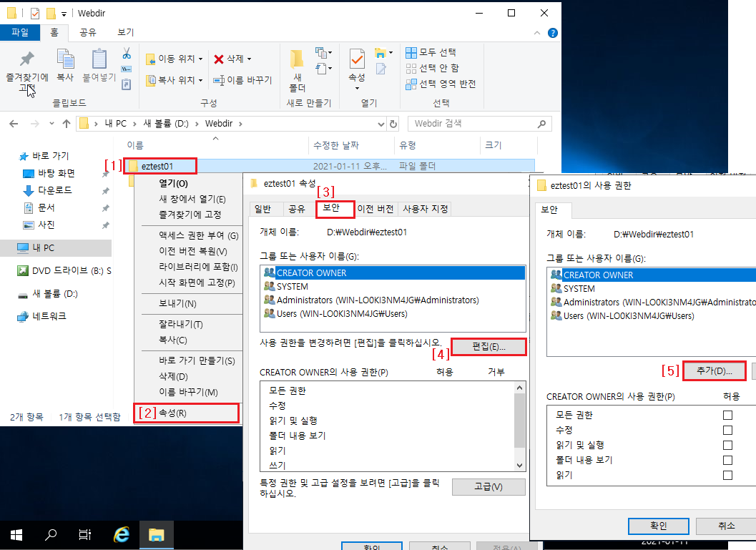
Task: Click 취소 in the permissions dialog
Action: pyautogui.click(x=727, y=526)
